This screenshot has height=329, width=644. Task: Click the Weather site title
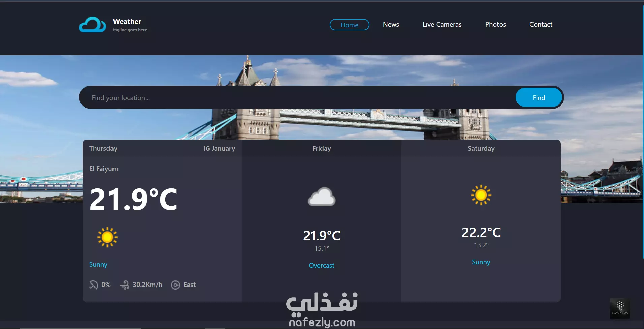pos(127,21)
